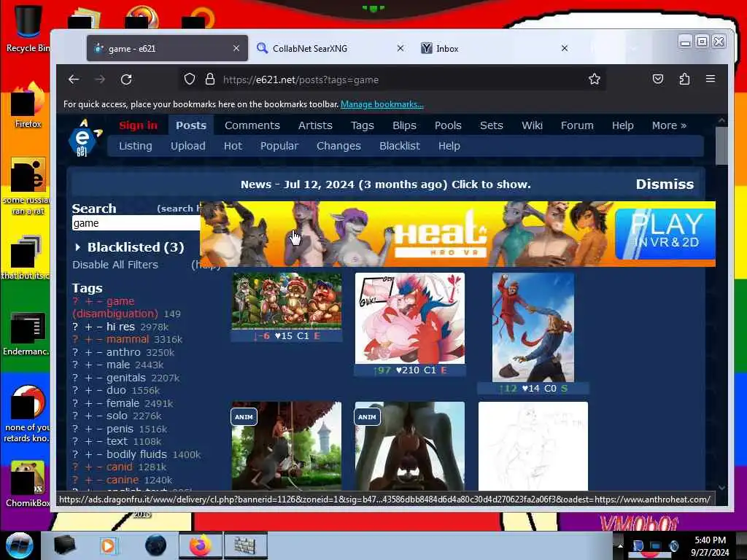
Task: Exclude 'hi res' tag with its minus sign
Action: 99,327
